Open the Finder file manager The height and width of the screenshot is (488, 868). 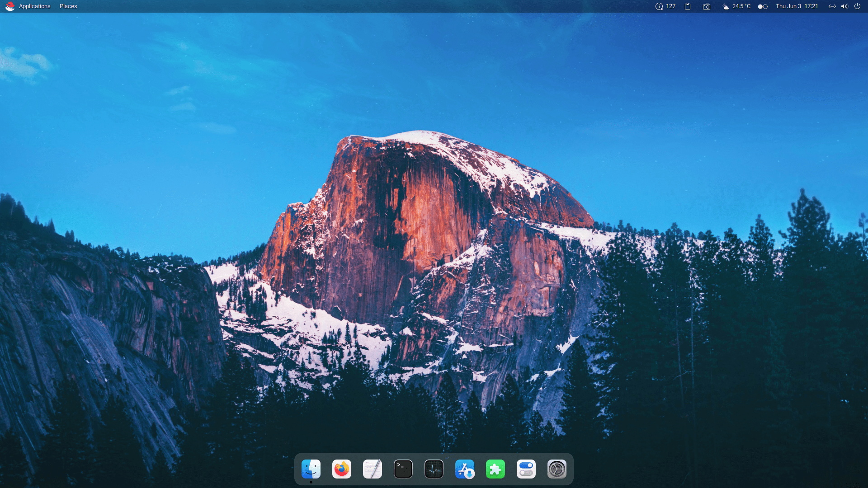coord(311,469)
